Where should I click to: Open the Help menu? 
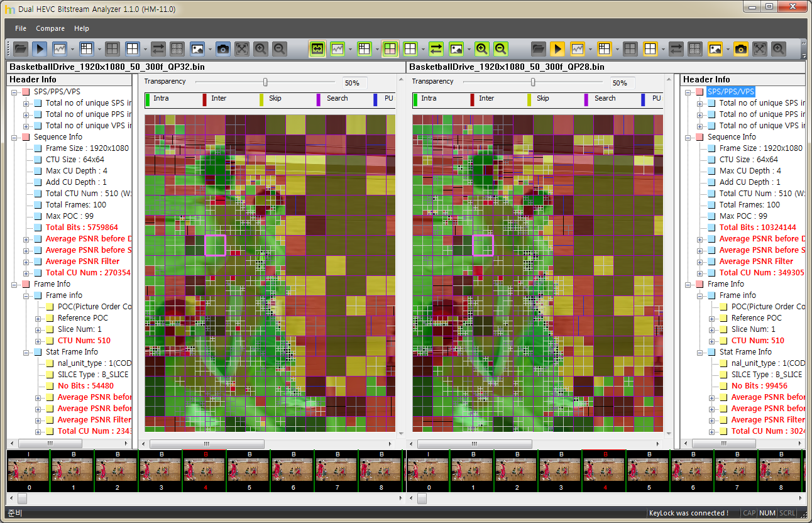pyautogui.click(x=82, y=28)
